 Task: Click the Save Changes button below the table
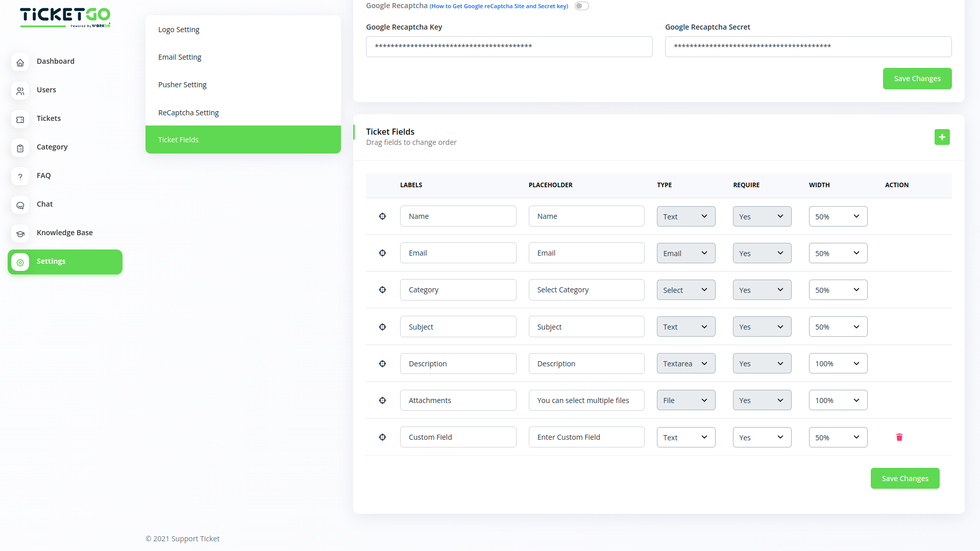(904, 478)
